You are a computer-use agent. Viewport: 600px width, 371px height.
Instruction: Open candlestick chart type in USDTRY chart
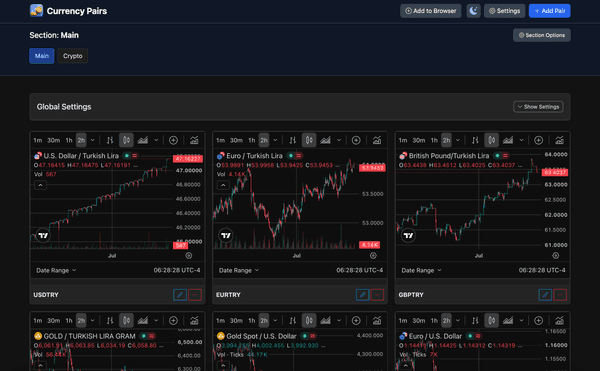126,140
